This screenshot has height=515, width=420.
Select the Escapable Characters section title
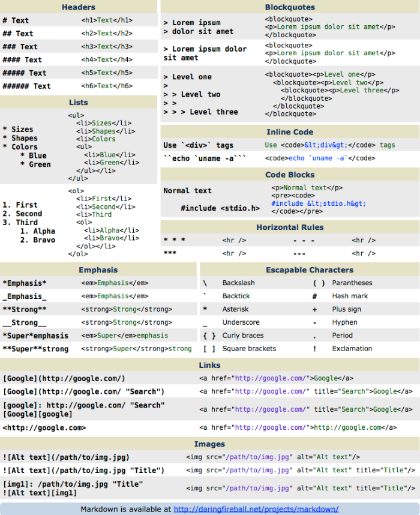click(310, 270)
